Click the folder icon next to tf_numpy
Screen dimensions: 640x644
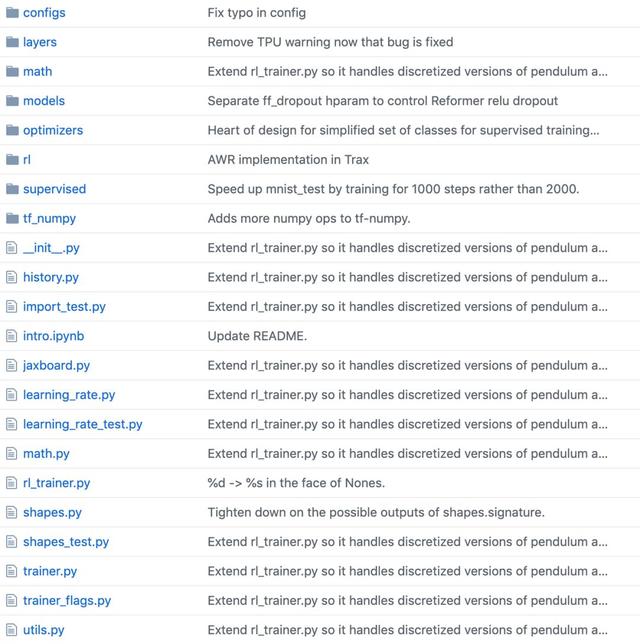tap(13, 218)
